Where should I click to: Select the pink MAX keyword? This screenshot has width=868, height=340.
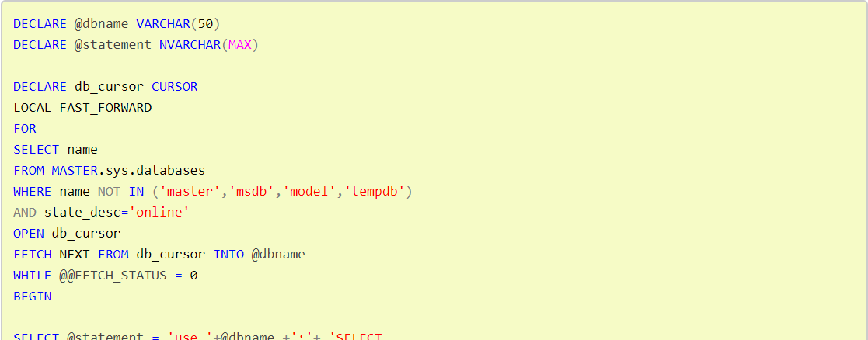239,45
